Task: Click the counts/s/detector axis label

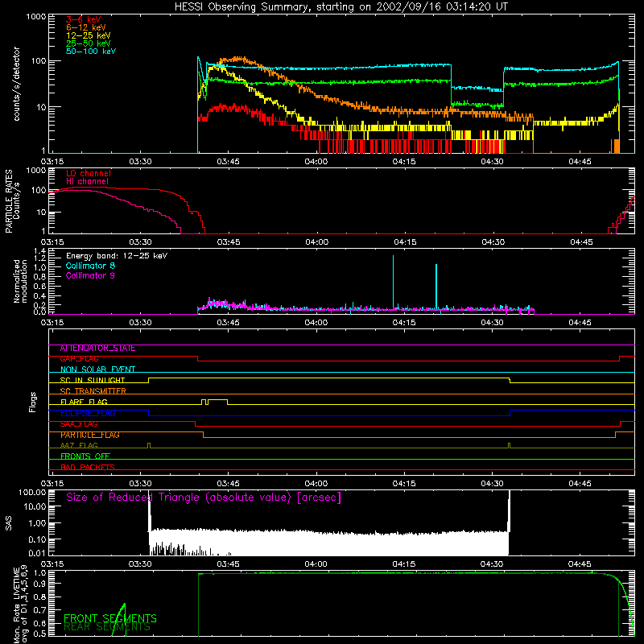Action: click(16, 84)
